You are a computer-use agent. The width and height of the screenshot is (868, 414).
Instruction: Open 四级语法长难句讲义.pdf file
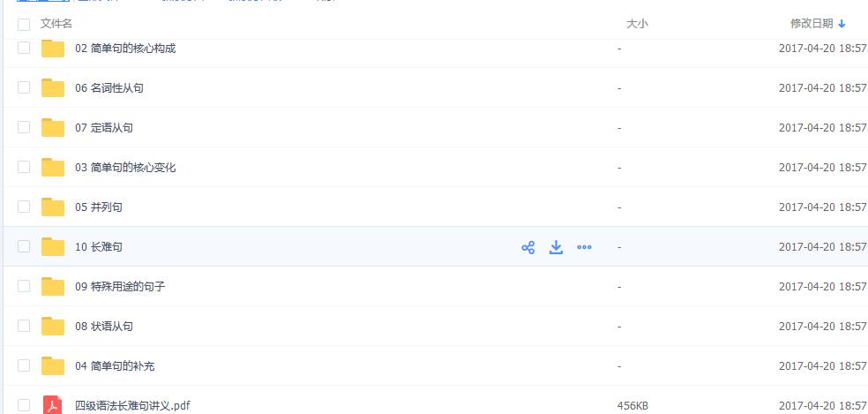(x=132, y=406)
